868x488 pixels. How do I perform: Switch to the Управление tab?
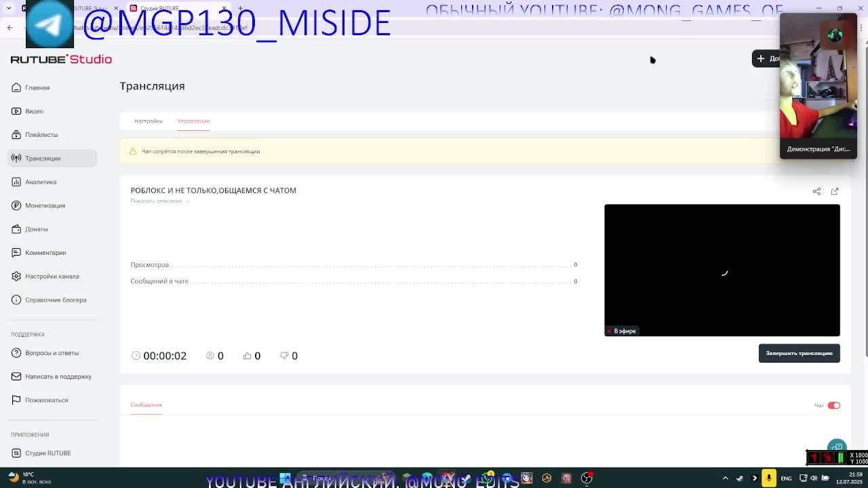point(193,121)
